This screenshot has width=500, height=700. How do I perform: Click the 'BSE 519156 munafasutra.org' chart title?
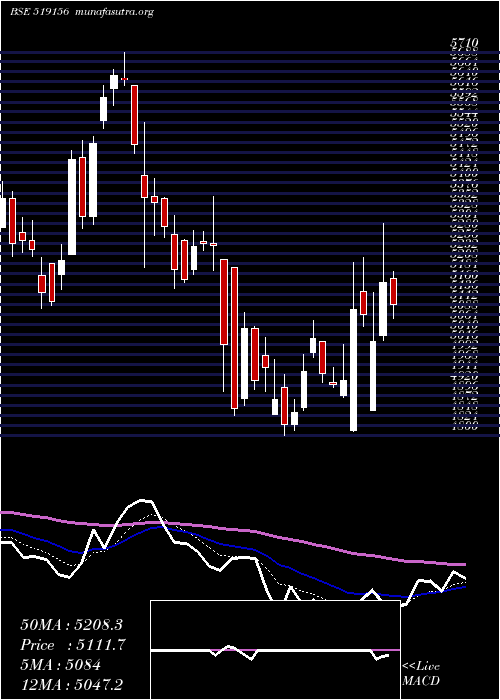[82, 12]
